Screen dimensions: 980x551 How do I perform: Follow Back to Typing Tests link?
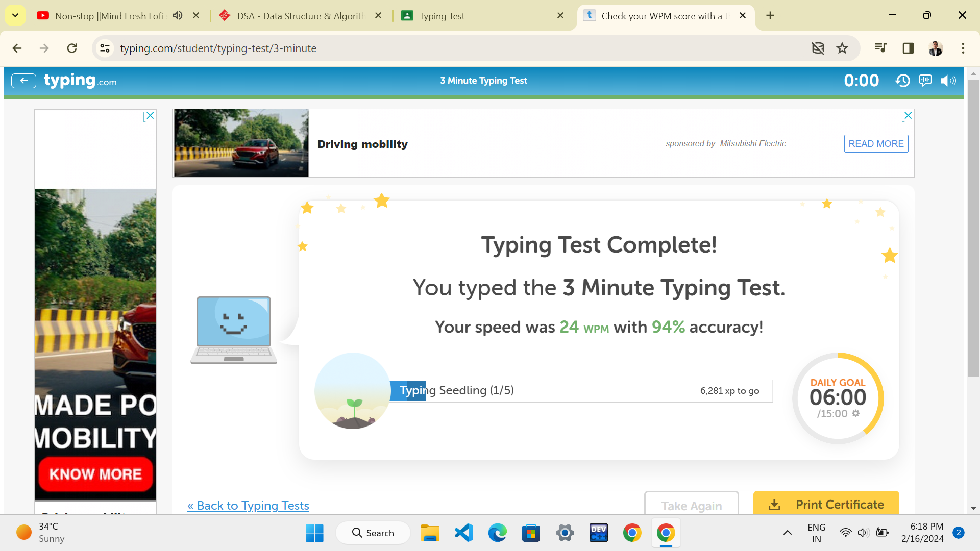(248, 505)
